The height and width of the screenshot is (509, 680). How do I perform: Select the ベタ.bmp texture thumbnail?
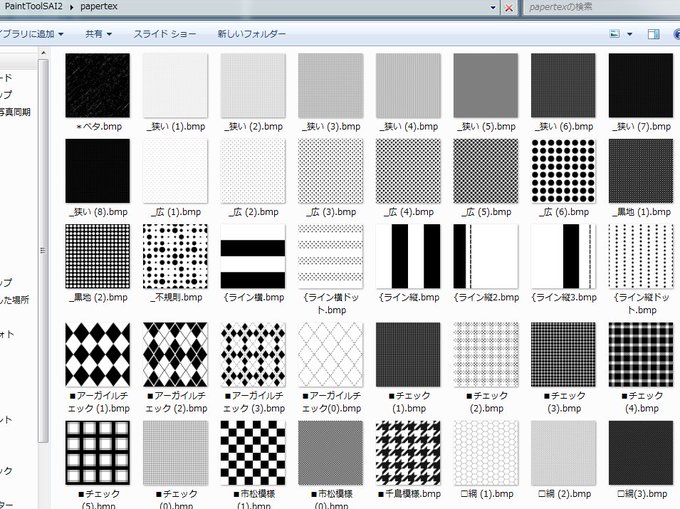(x=98, y=85)
